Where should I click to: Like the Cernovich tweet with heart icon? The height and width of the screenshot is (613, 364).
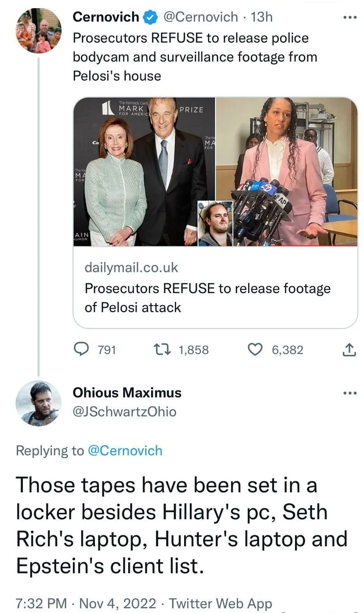tap(255, 349)
